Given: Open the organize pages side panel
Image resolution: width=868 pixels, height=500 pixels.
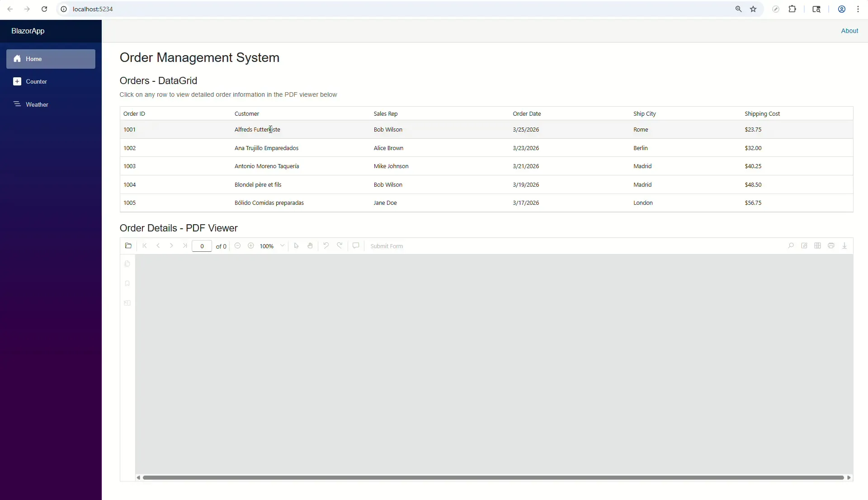Looking at the screenshot, I should 127,303.
